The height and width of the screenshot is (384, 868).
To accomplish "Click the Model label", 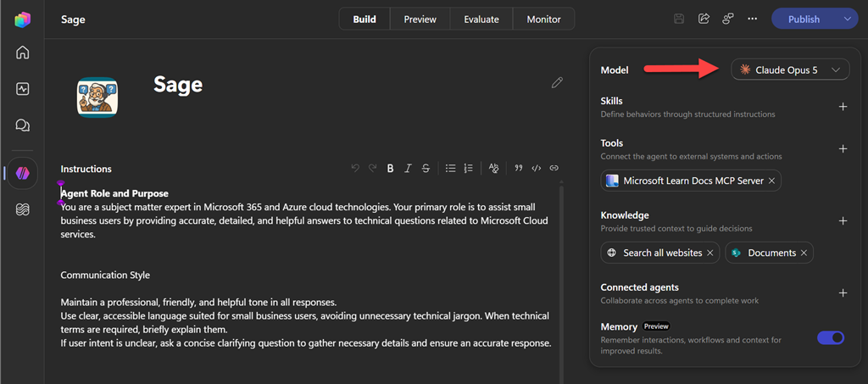I will click(x=615, y=70).
